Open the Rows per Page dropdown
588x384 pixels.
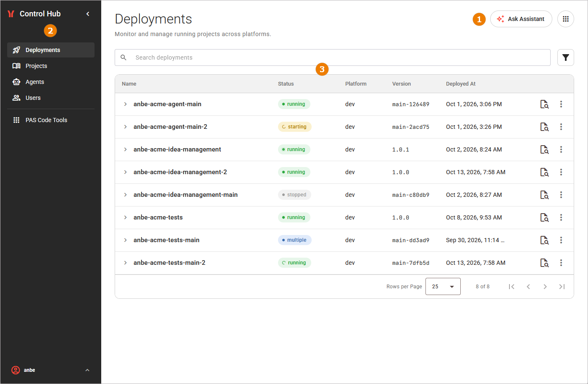coord(443,287)
